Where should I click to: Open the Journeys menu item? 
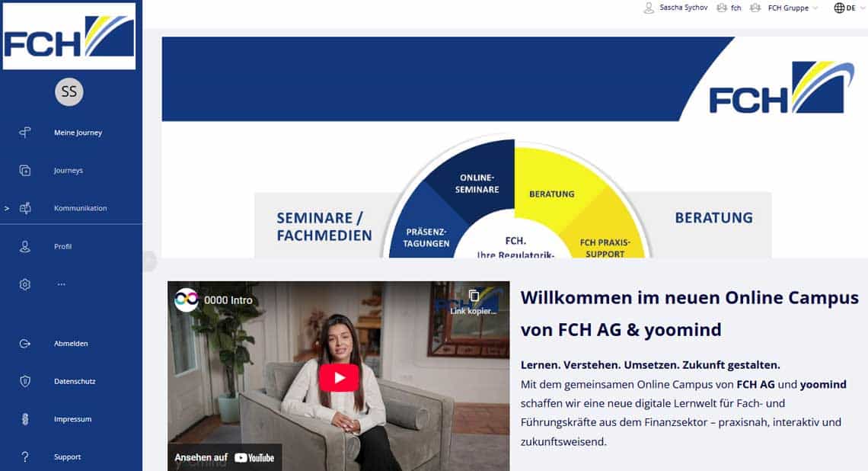pos(68,170)
